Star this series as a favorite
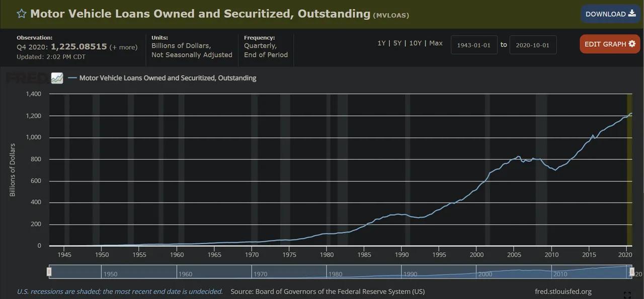The height and width of the screenshot is (299, 644). tap(22, 14)
